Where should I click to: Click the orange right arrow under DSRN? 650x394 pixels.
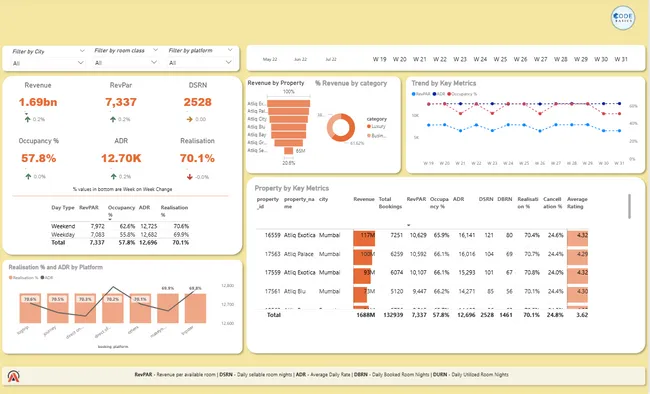pos(189,119)
